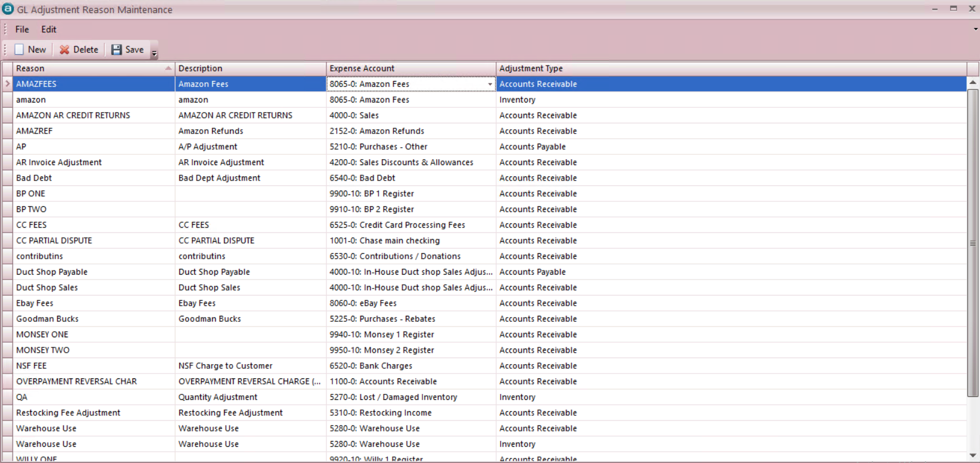The width and height of the screenshot is (980, 463).
Task: Click the Expense Account column header
Action: coord(362,69)
